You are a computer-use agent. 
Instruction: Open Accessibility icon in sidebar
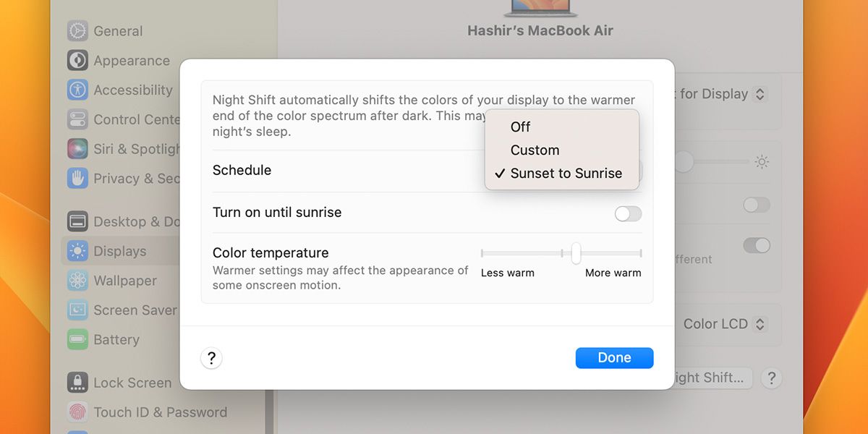coord(77,90)
